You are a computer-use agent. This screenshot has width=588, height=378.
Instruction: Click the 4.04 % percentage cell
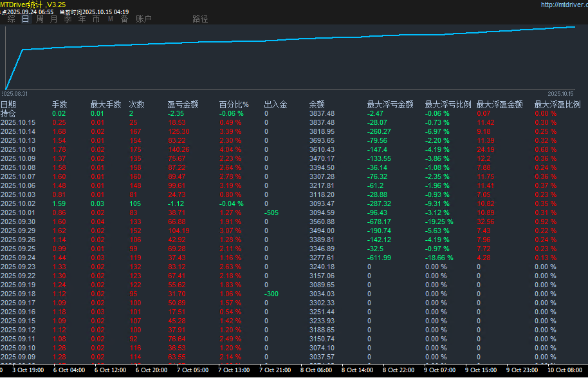230,149
